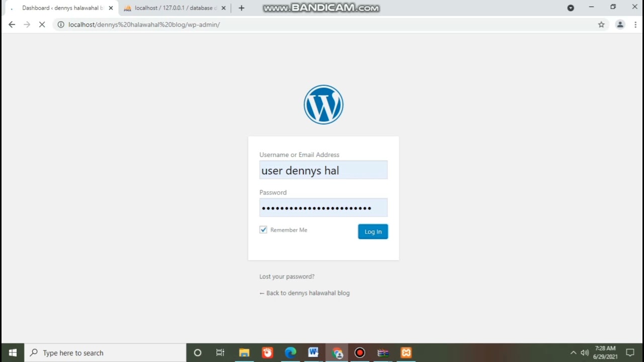Open Bandicam recorder red icon on taskbar
Viewport: 644px width, 362px height.
point(360,353)
